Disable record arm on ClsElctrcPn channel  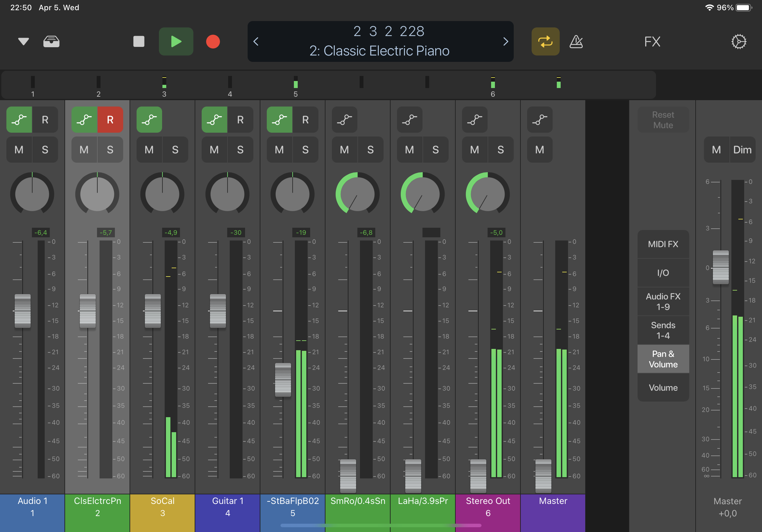tap(110, 119)
